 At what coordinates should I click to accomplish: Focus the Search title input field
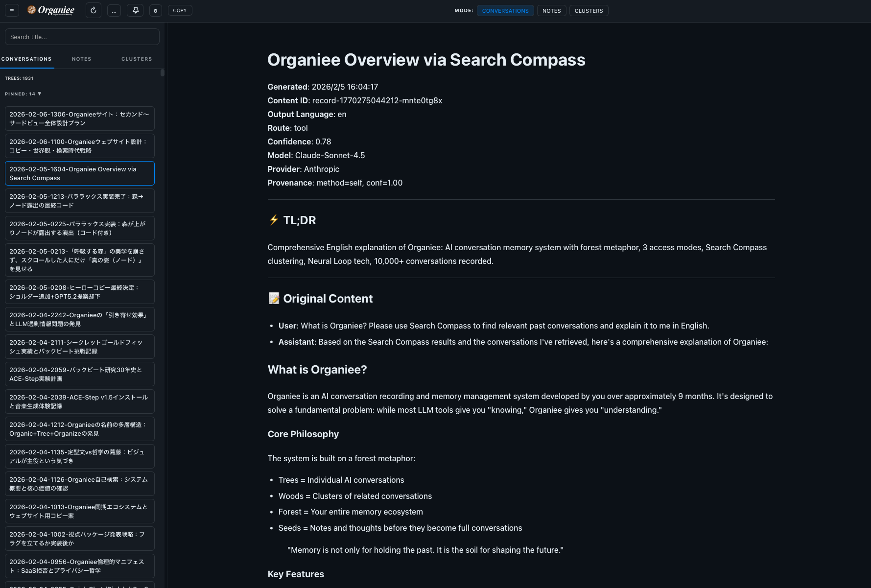(x=82, y=37)
